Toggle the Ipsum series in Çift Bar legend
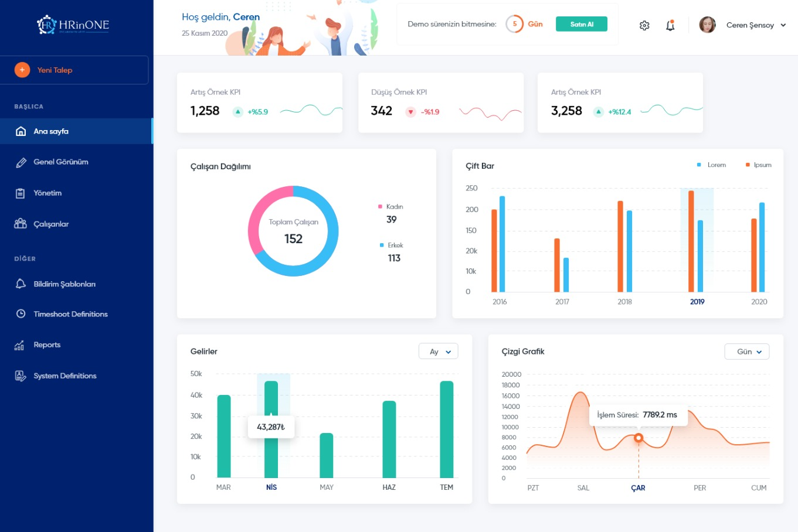Screen dimensions: 798x532 tap(758, 165)
